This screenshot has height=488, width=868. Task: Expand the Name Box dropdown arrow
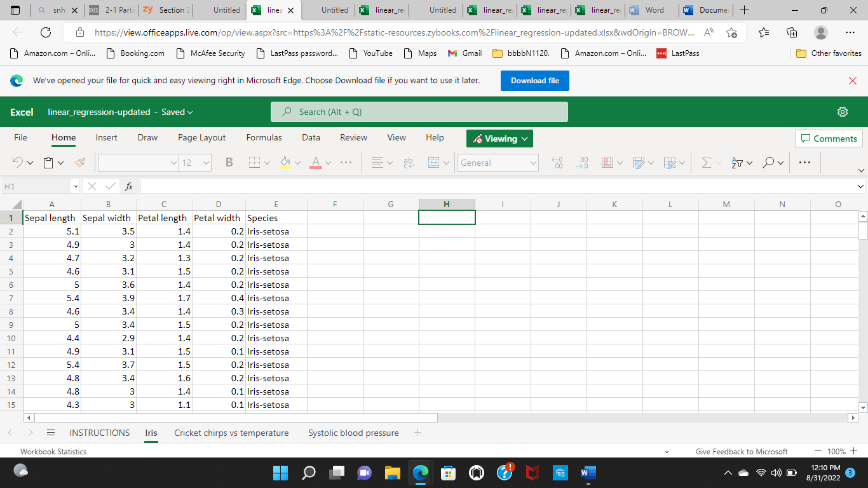tap(76, 186)
